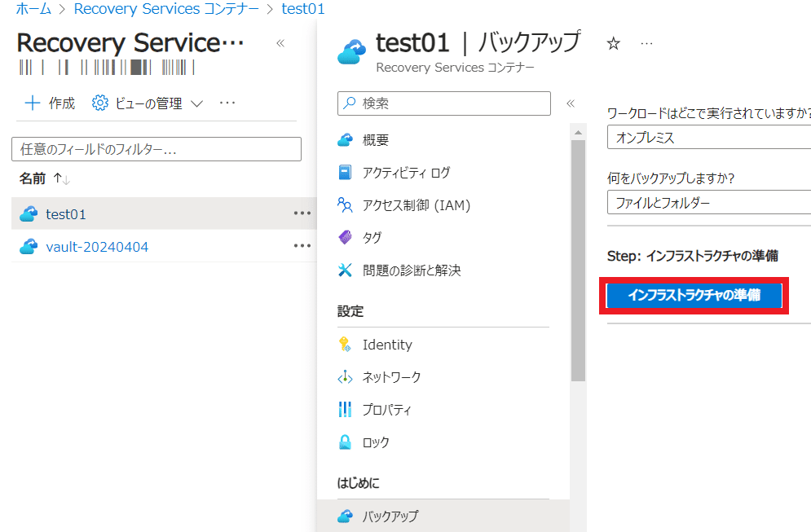Open vault-20240404 from the list

click(97, 247)
